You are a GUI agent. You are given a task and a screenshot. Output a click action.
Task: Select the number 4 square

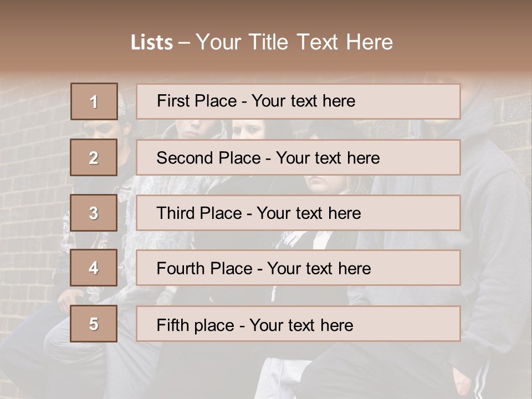click(x=94, y=268)
